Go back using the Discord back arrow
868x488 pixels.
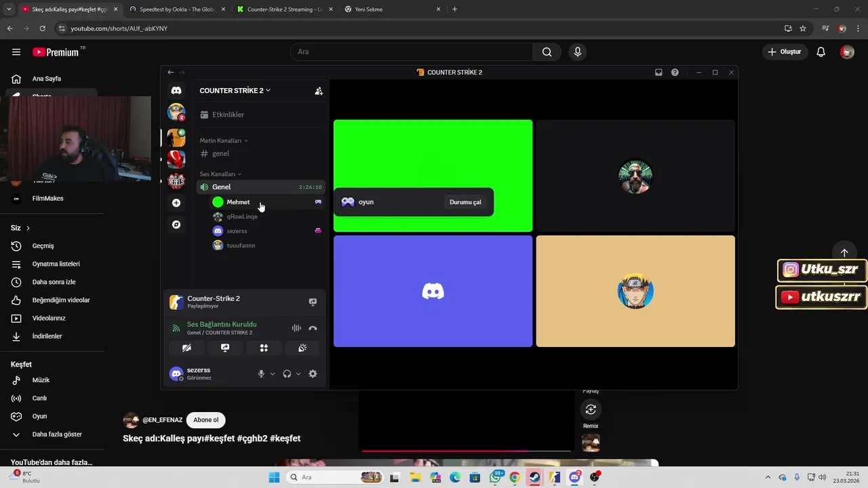click(171, 73)
